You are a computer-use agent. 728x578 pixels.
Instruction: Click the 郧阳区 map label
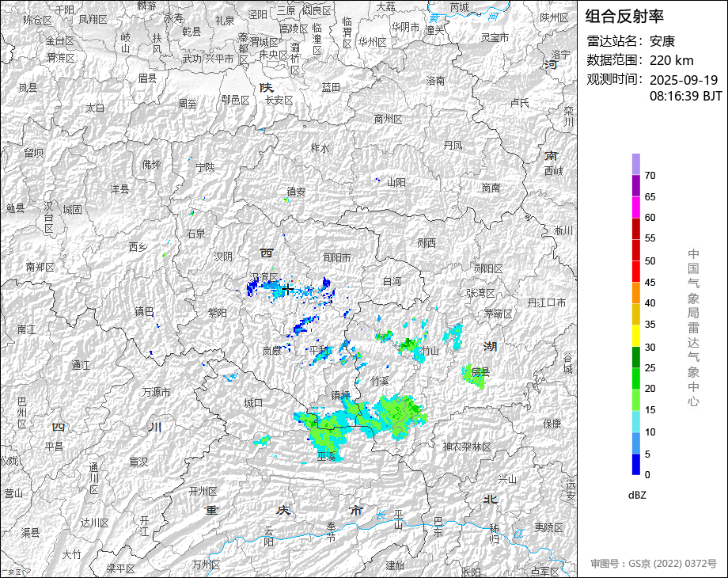pyautogui.click(x=488, y=268)
